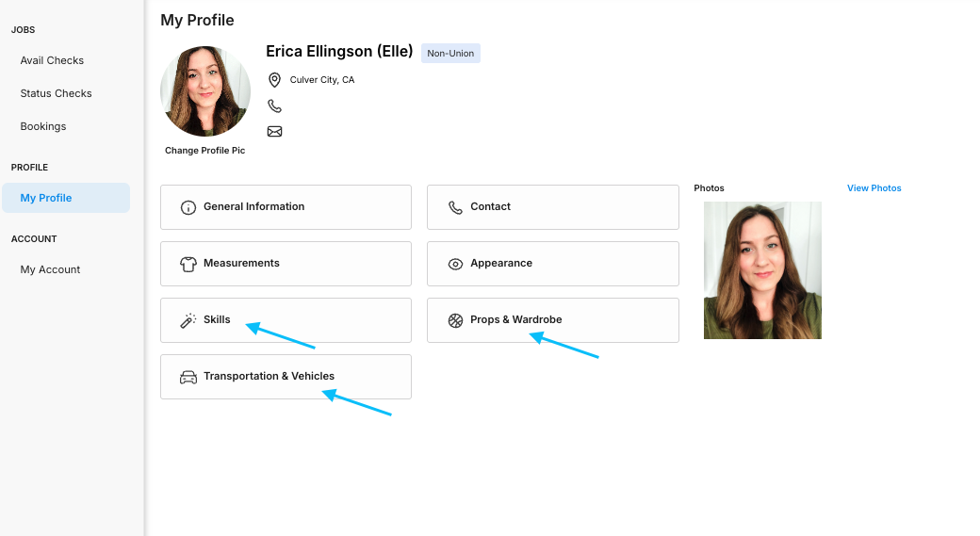Click the phone icon under location
980x536 pixels.
click(x=274, y=106)
